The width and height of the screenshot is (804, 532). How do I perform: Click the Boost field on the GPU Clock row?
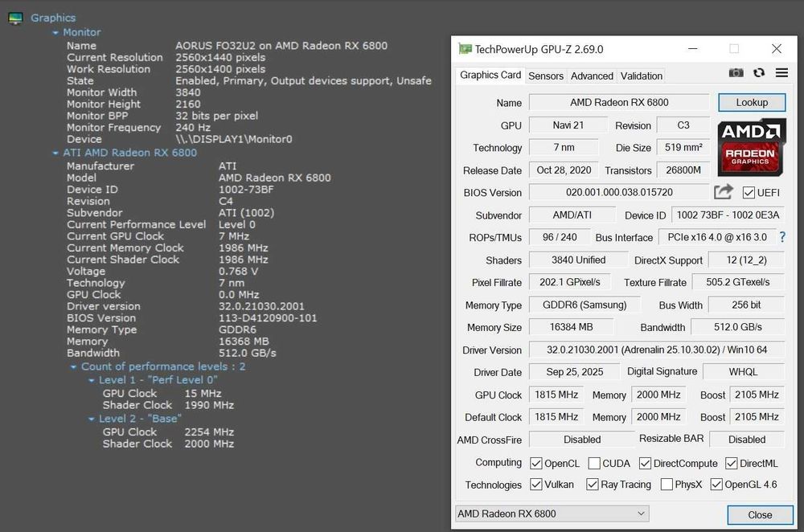pyautogui.click(x=757, y=395)
